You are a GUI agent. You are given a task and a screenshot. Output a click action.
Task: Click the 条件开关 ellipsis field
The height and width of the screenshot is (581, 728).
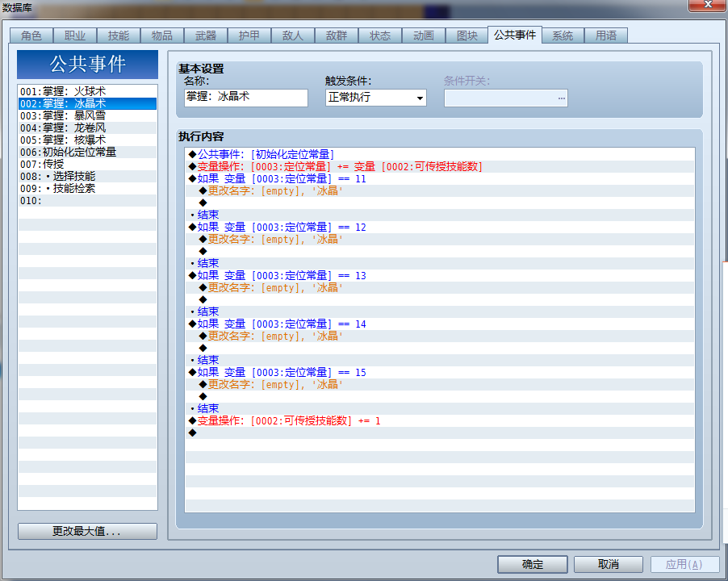pyautogui.click(x=505, y=98)
